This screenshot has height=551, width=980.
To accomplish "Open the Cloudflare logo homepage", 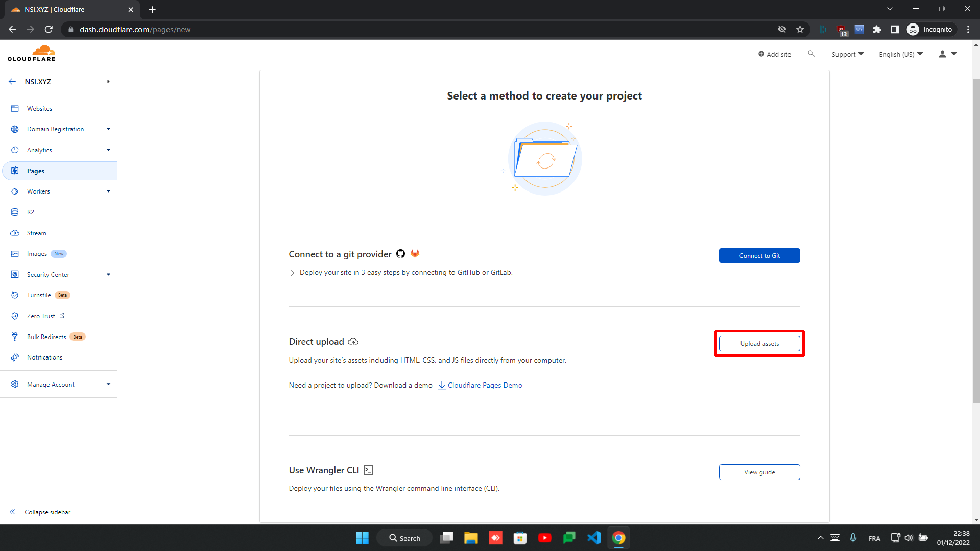I will click(31, 53).
